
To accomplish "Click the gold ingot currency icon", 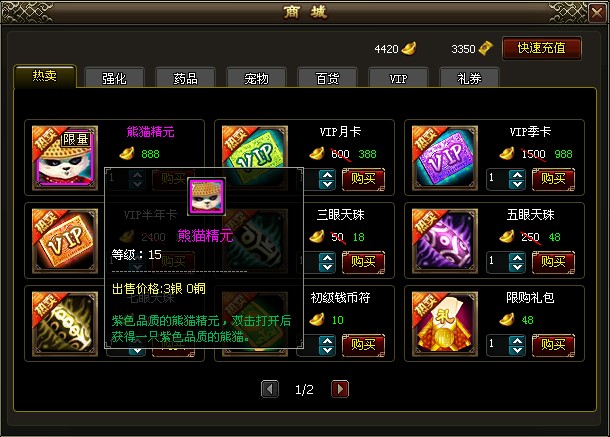I will pos(409,49).
